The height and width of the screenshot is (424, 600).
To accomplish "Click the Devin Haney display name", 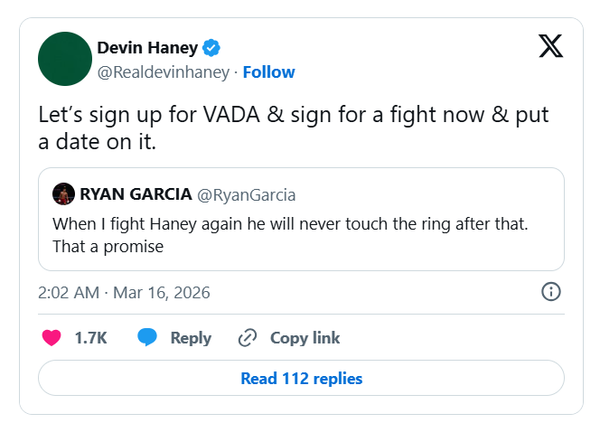I will pos(148,47).
